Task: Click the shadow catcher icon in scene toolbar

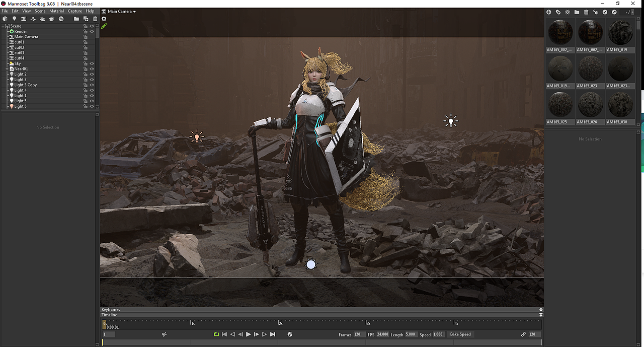Action: point(51,19)
